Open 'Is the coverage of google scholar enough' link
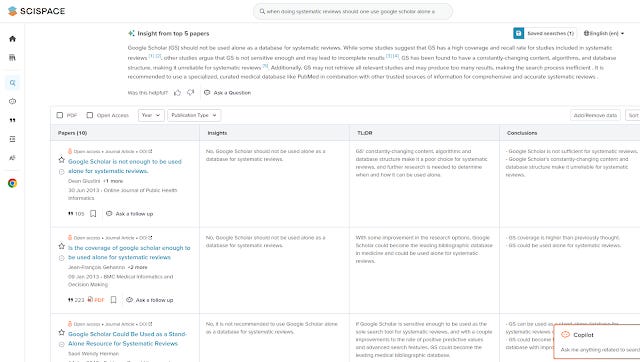The width and height of the screenshot is (640, 362). pyautogui.click(x=129, y=252)
